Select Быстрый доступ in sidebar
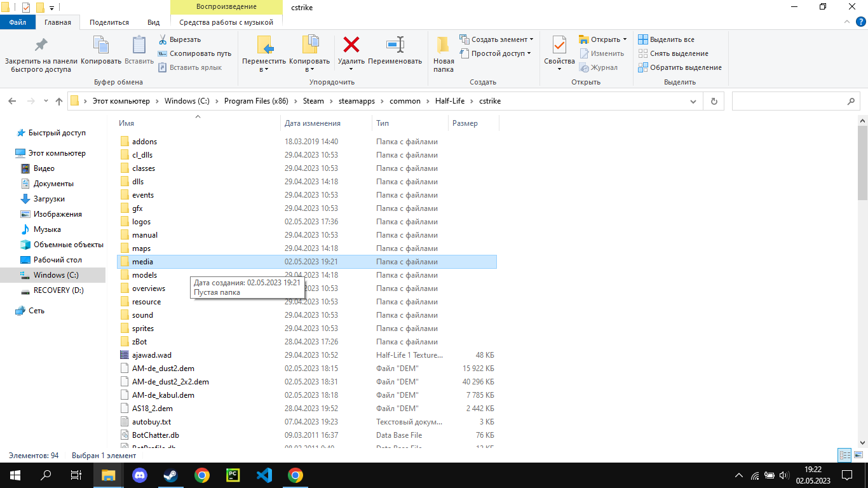Screen dimensions: 868x488 tap(57, 133)
